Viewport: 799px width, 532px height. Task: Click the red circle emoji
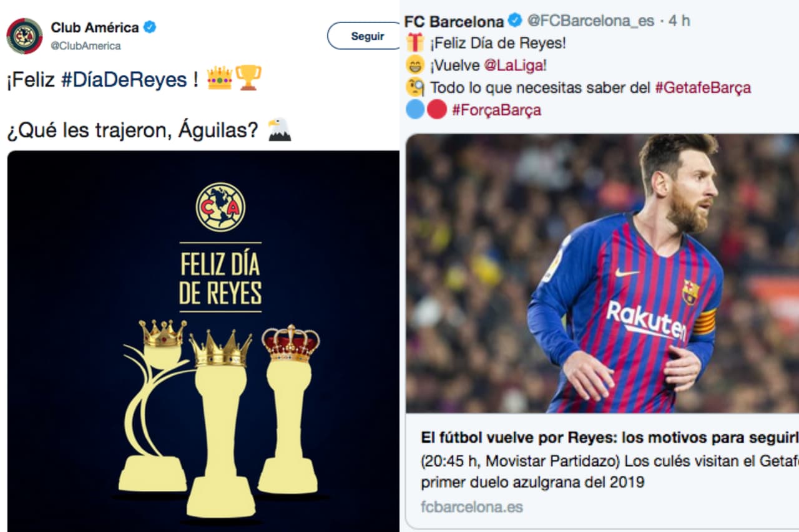pyautogui.click(x=436, y=110)
